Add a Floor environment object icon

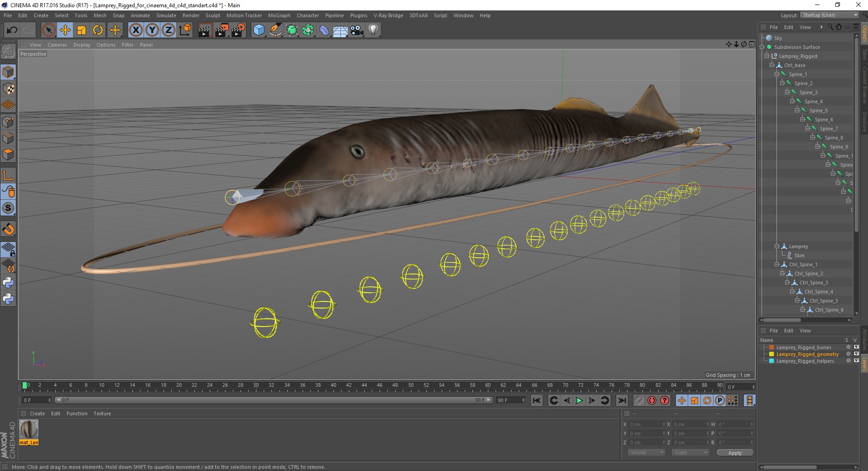[x=341, y=30]
